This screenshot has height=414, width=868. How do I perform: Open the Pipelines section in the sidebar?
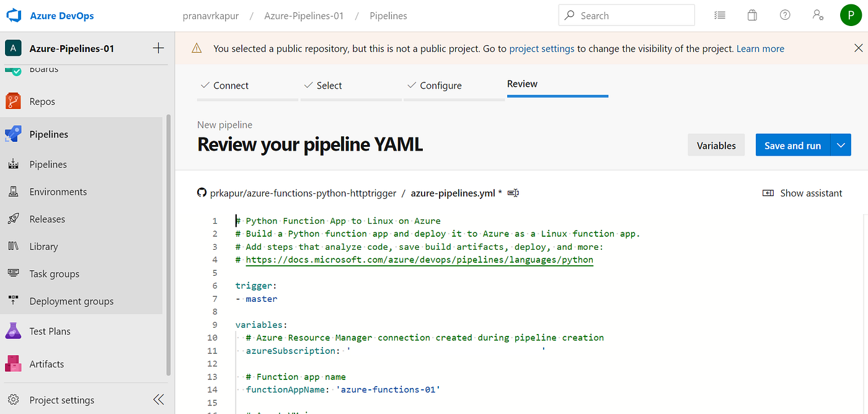50,134
